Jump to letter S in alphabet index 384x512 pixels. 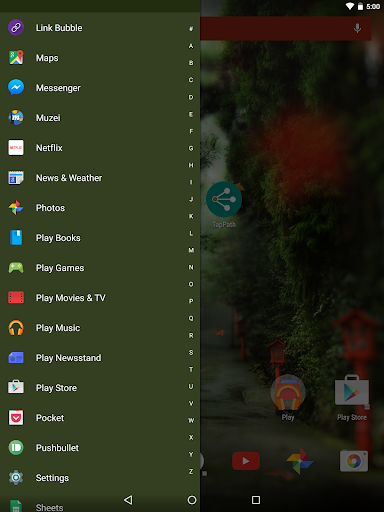pyautogui.click(x=191, y=352)
